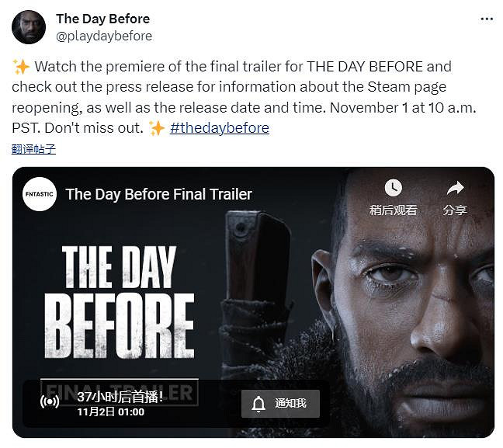Click 翻译帖子 to translate the post
The height and width of the screenshot is (448, 503).
tap(33, 149)
